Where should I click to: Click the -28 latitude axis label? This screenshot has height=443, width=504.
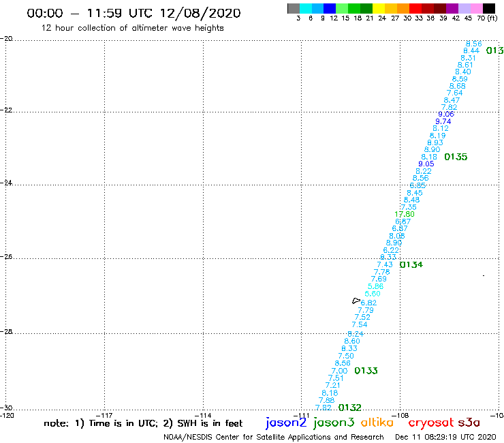point(5,332)
